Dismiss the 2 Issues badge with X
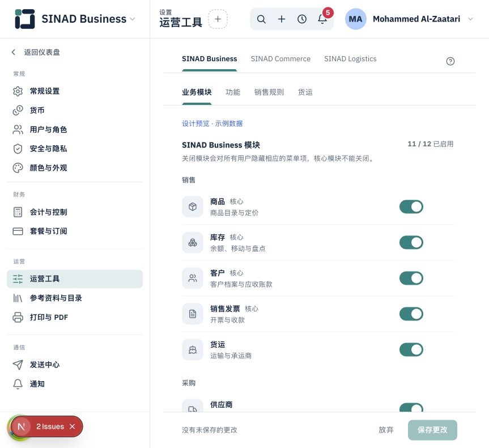The image size is (489, 448). 73,426
